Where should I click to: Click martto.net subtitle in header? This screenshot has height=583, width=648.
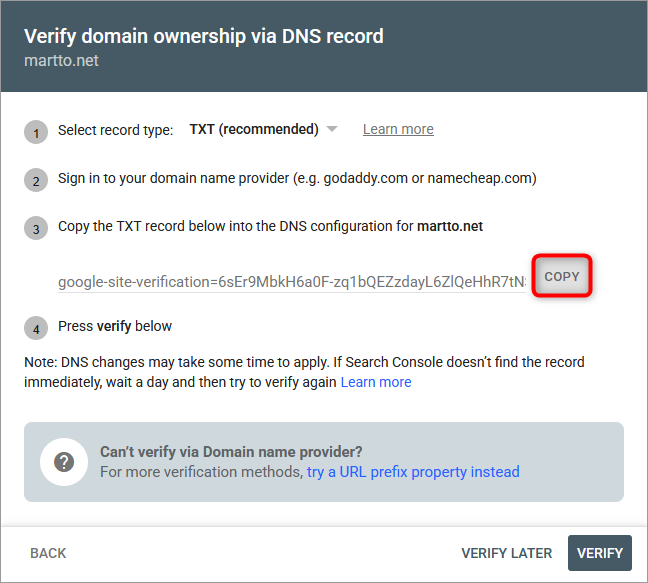(61, 61)
